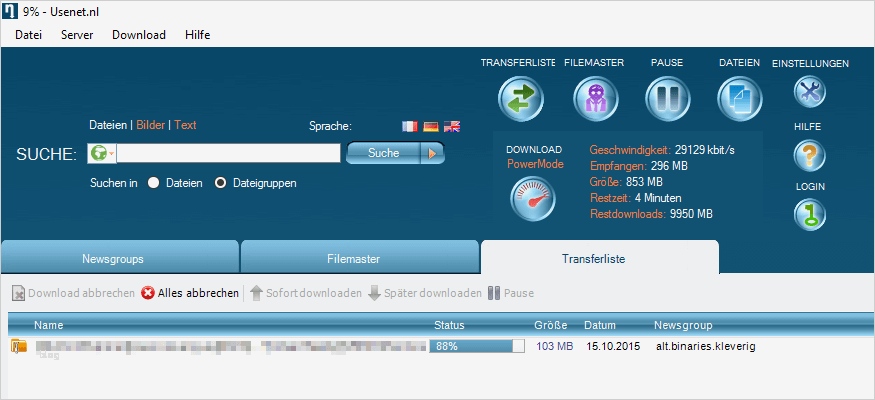Open the Server menu
The width and height of the screenshot is (875, 400).
coord(77,35)
